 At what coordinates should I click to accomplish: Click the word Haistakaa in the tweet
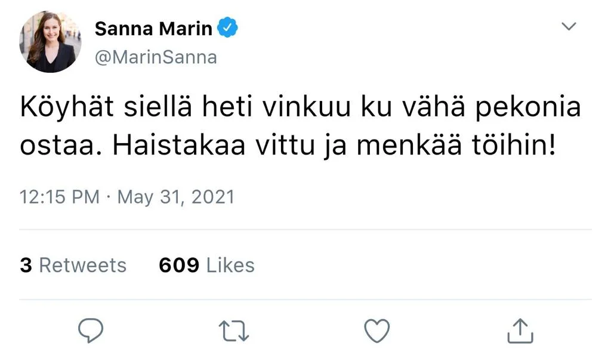tap(179, 147)
